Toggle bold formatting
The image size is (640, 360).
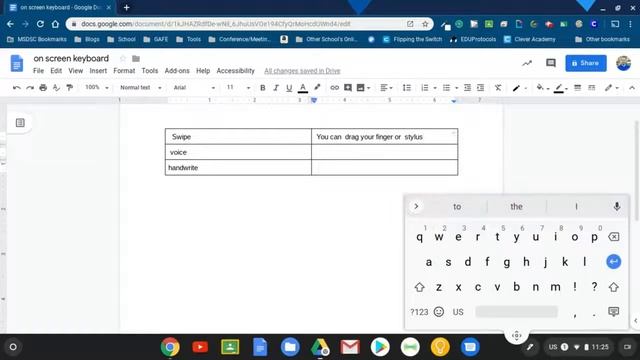263,88
